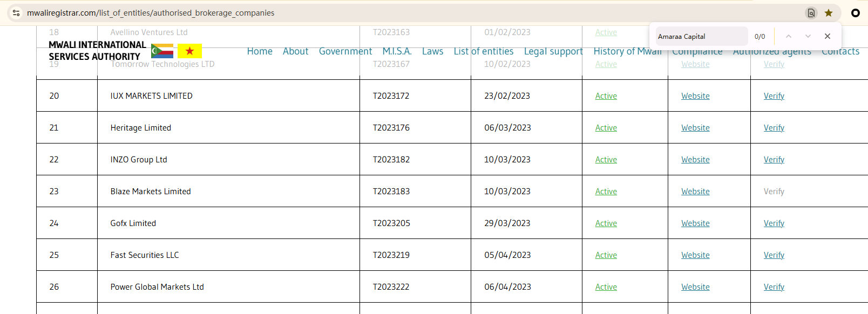Focus the find box containing Amaraa Capital
Screen dimensions: 868x314
point(702,36)
